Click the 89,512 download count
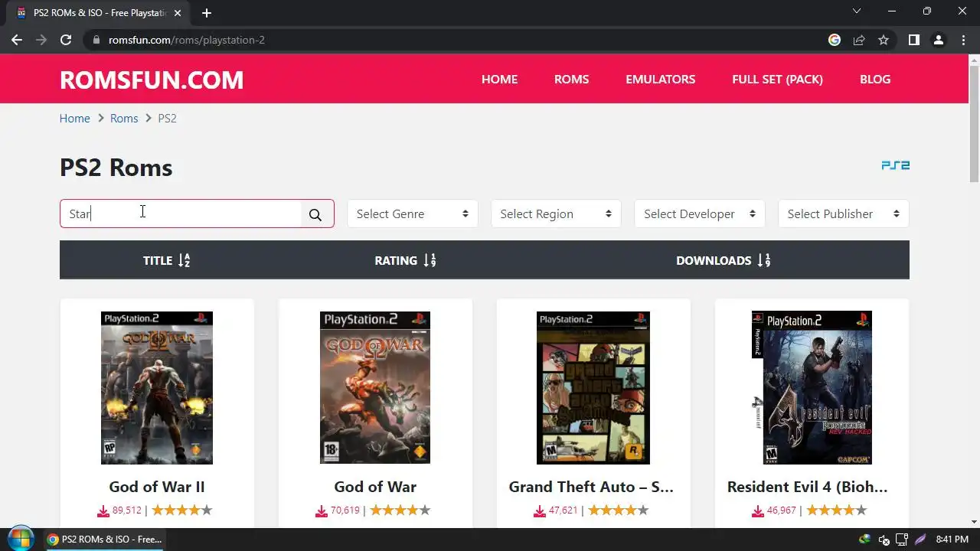This screenshot has width=980, height=551. pos(127,510)
